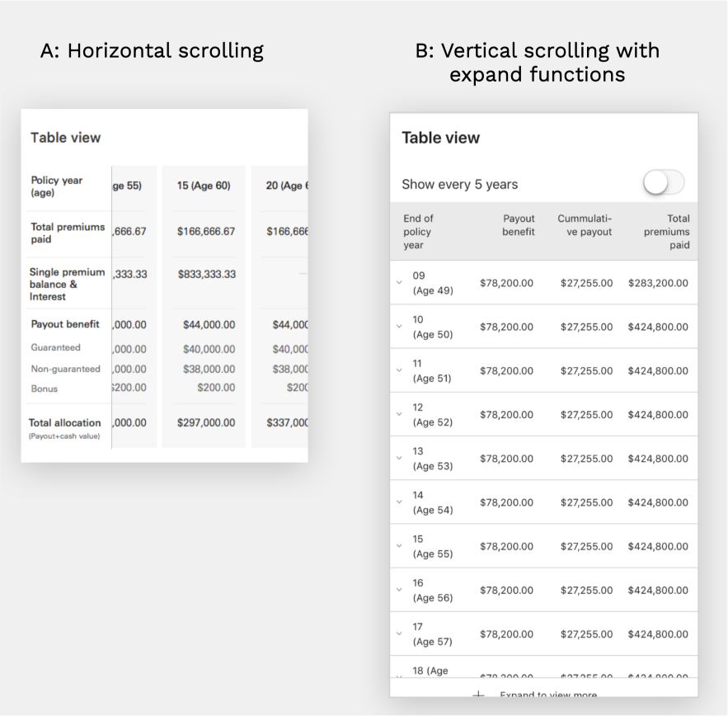
Task: Select the 15 (Age 60) column header in panel A
Action: pos(204,186)
